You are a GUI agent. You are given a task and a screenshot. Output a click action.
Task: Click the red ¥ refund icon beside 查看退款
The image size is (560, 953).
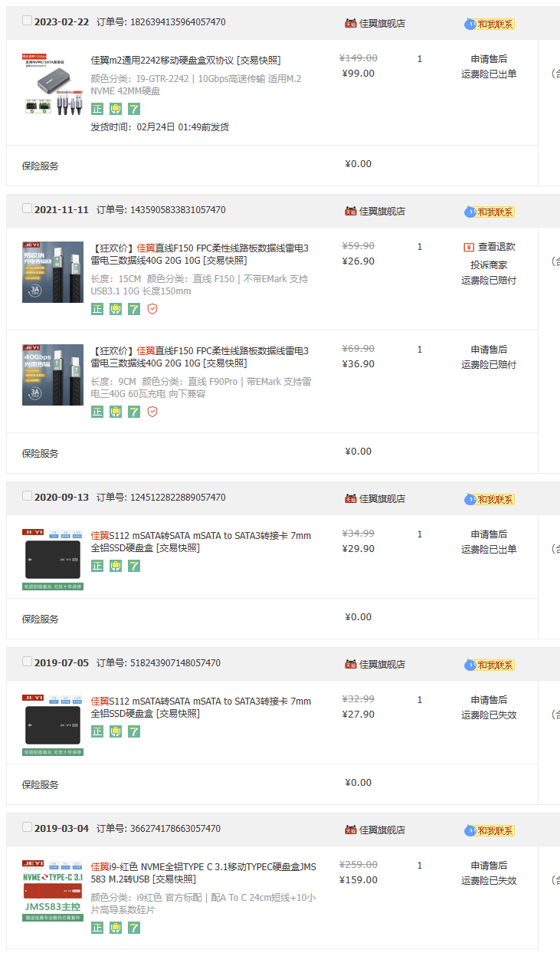click(x=469, y=247)
